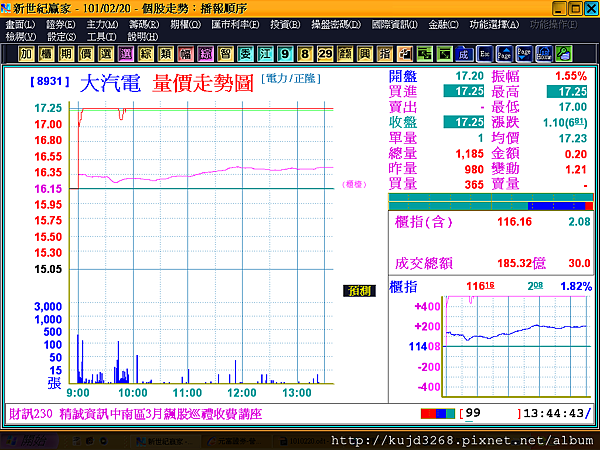
Task: Click the 興 toolbar icon
Action: (x=365, y=54)
